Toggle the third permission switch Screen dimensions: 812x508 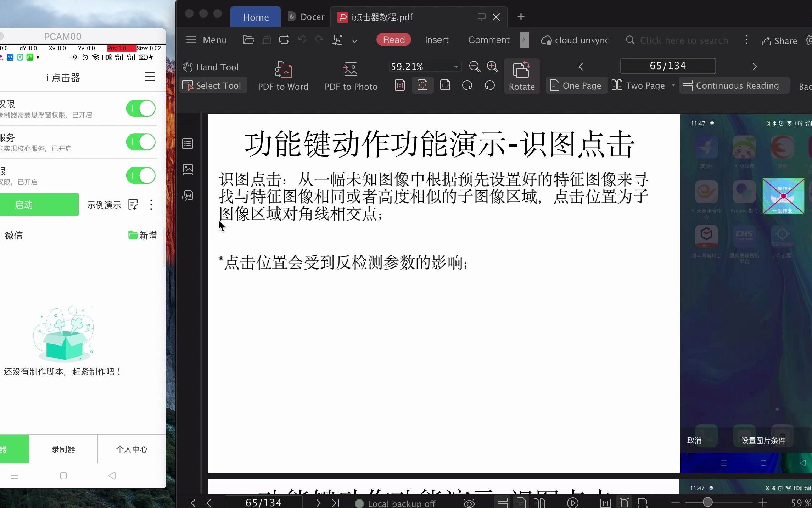click(x=141, y=176)
